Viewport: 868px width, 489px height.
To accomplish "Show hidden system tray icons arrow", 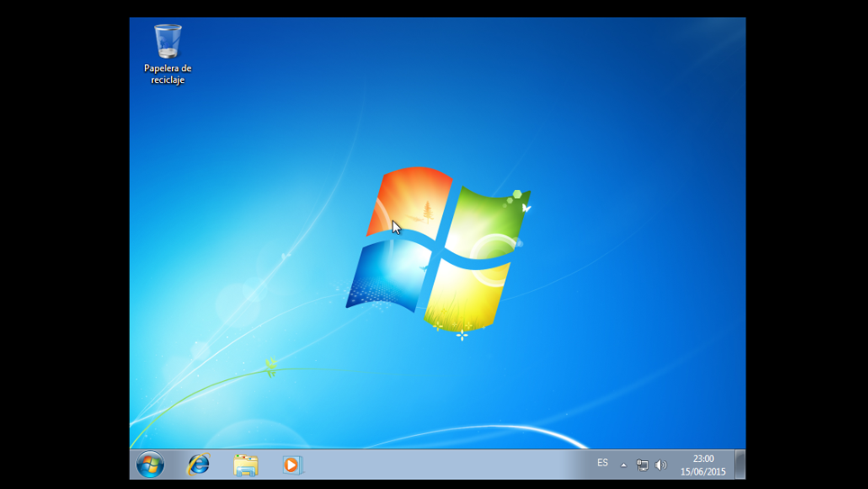I will pyautogui.click(x=623, y=466).
